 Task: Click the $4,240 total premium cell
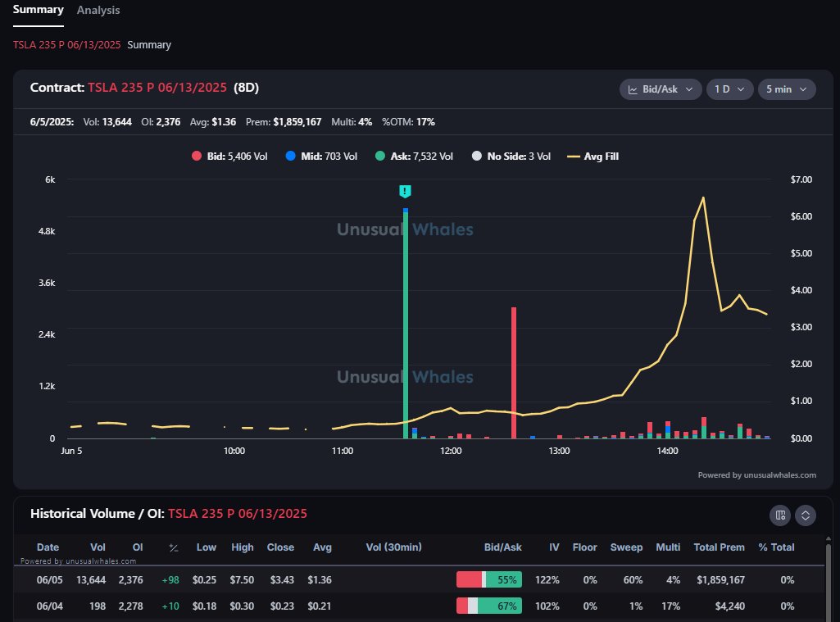pyautogui.click(x=729, y=606)
